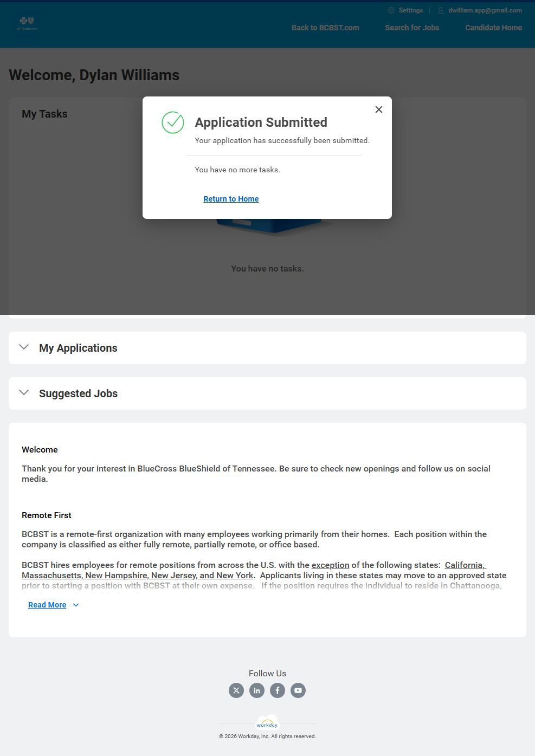Open Search for Jobs in the header
The width and height of the screenshot is (535, 756).
pyautogui.click(x=412, y=28)
